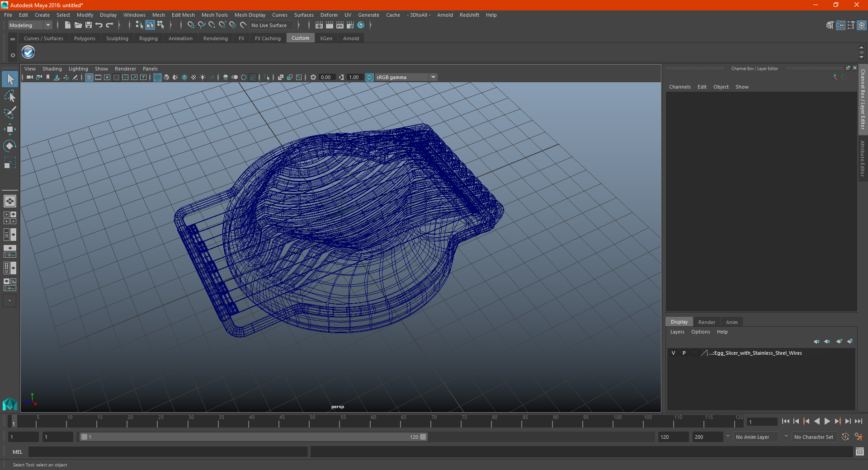Go to start of playback range

click(786, 421)
